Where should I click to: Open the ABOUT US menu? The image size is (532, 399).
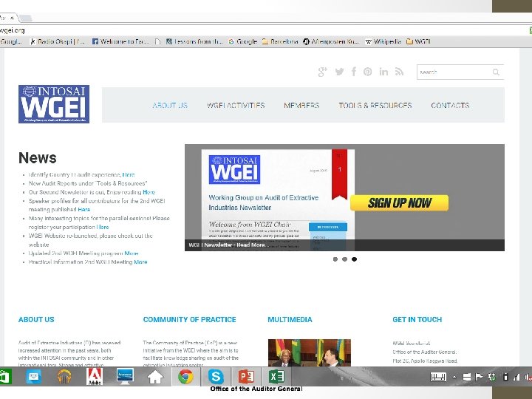[170, 105]
